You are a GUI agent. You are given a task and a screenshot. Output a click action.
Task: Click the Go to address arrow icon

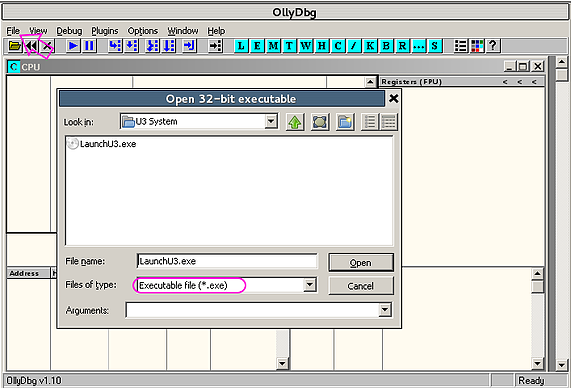[216, 46]
